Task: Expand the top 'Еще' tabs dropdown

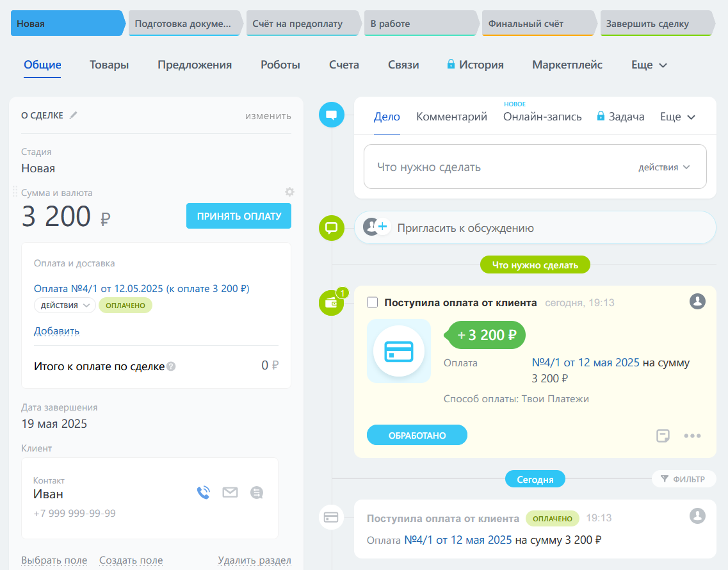Action: pos(649,65)
